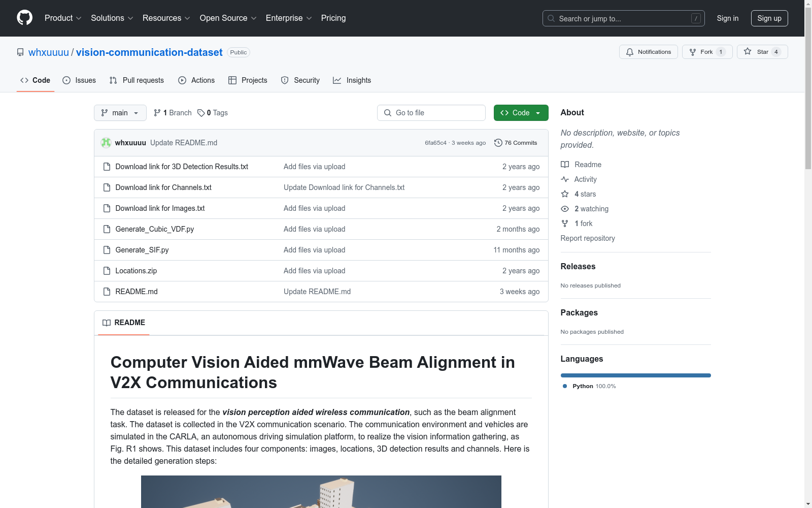Screen dimensions: 812x508
Task: Open the Pricing page link
Action: (x=333, y=18)
